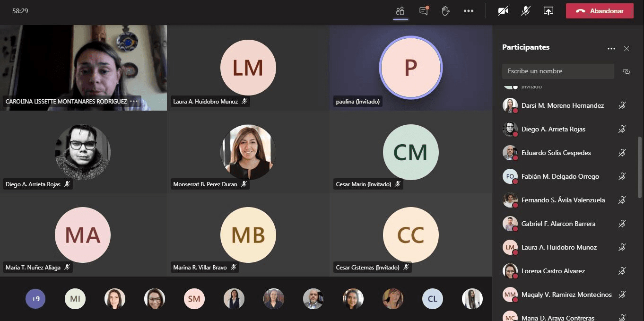Open Participantes panel more options
This screenshot has width=644, height=321.
click(x=611, y=49)
